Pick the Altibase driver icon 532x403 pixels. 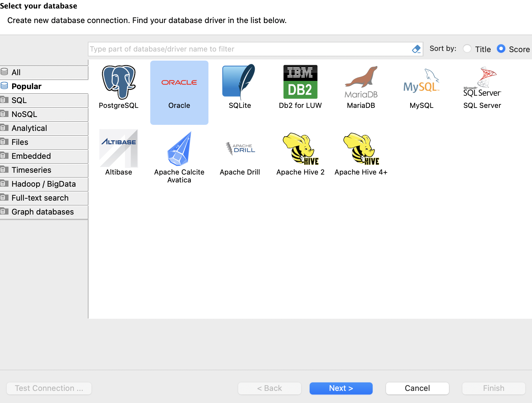click(119, 148)
